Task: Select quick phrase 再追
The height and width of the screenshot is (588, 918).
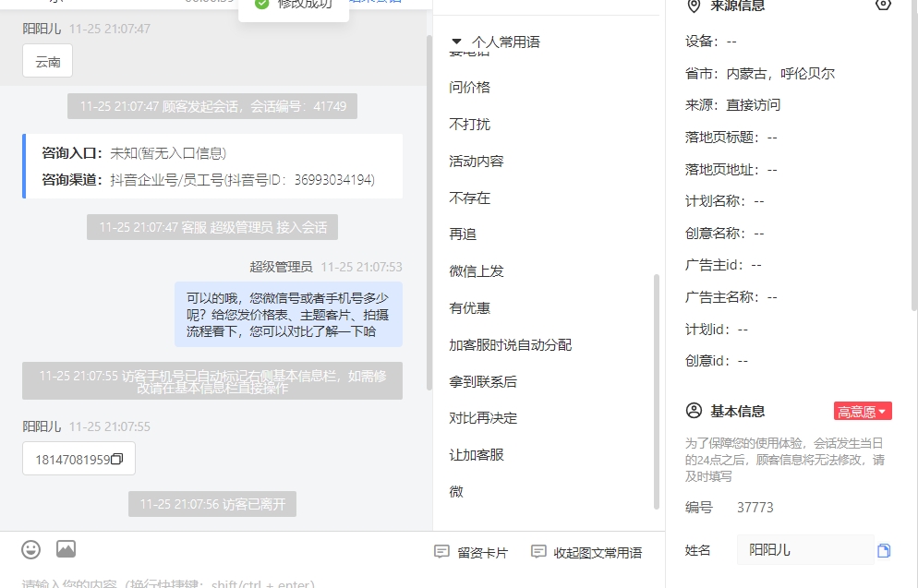Action: pos(463,234)
